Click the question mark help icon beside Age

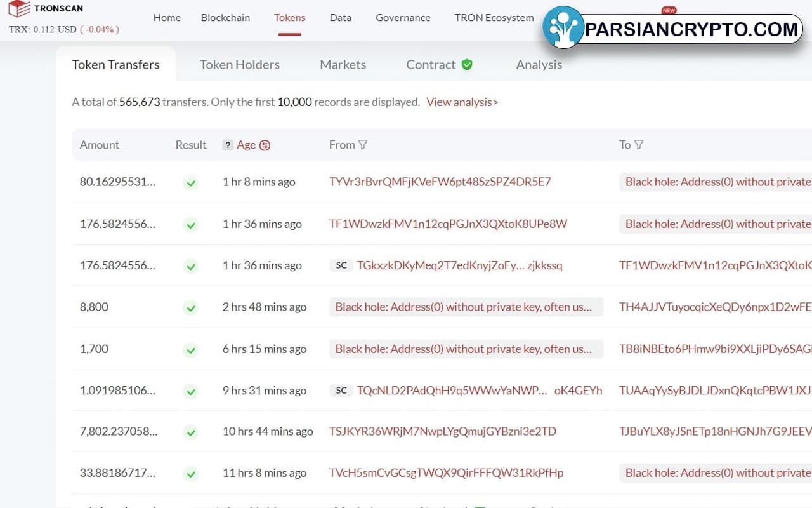(228, 145)
